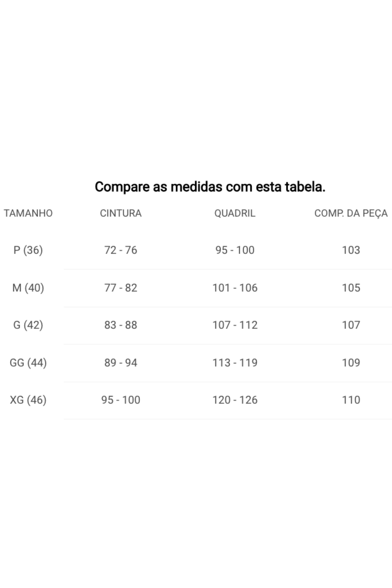The height and width of the screenshot is (588, 392).
Task: Select the XG (46) size row label
Action: (28, 400)
